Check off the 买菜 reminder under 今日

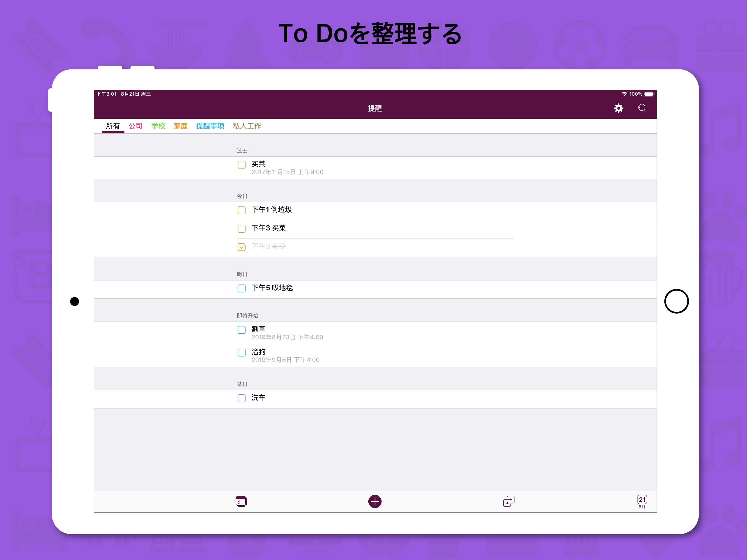241,228
